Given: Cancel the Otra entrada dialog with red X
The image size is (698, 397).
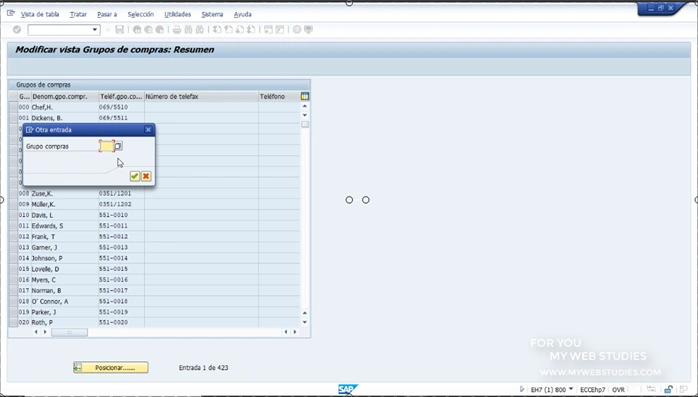Looking at the screenshot, I should pos(146,176).
